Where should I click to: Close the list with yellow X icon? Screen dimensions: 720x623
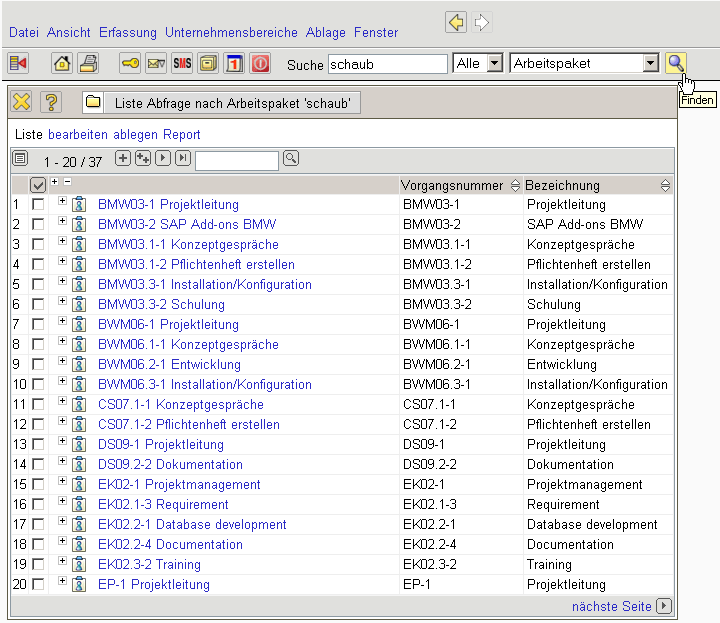tap(22, 102)
